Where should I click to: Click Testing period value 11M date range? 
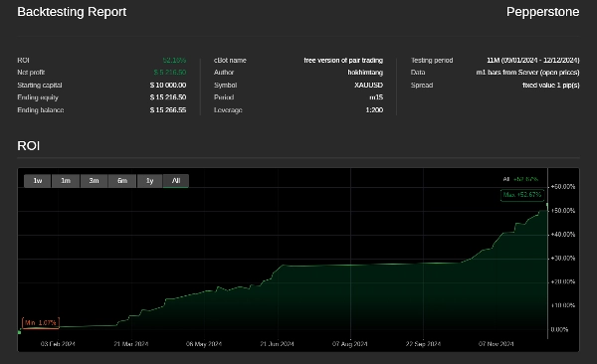point(533,60)
